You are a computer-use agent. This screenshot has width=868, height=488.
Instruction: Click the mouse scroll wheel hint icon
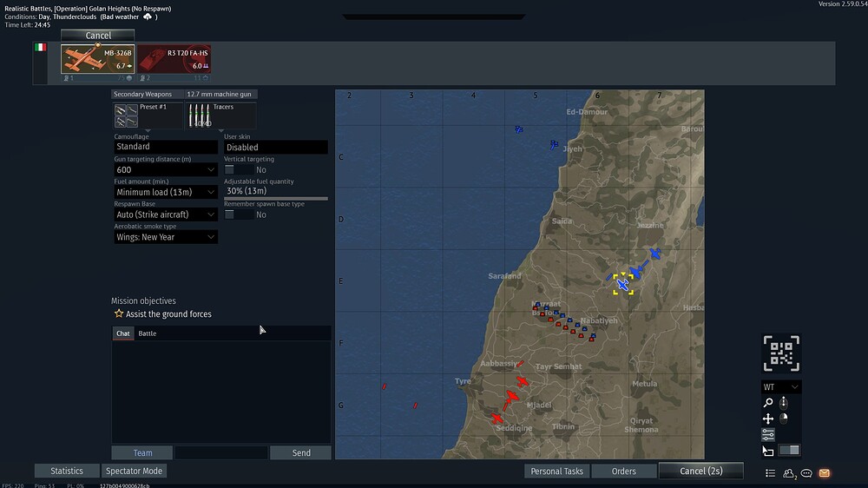[783, 403]
